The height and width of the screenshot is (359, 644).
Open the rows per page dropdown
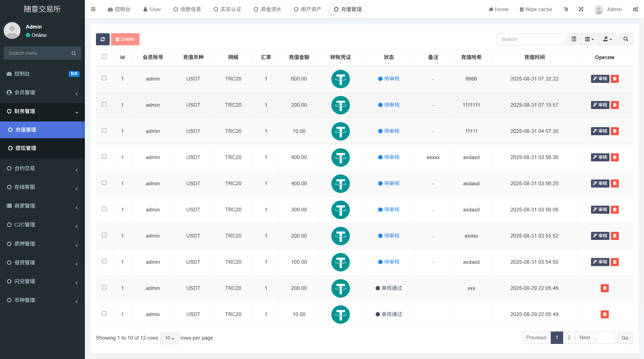click(169, 338)
